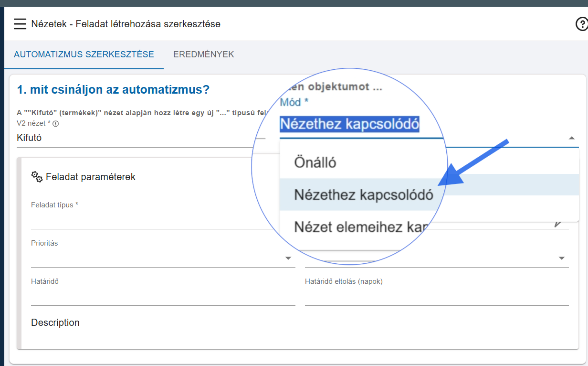Viewport: 588px width, 366px height.
Task: Select the Automatizmus szerkesztése tab
Action: [x=84, y=54]
